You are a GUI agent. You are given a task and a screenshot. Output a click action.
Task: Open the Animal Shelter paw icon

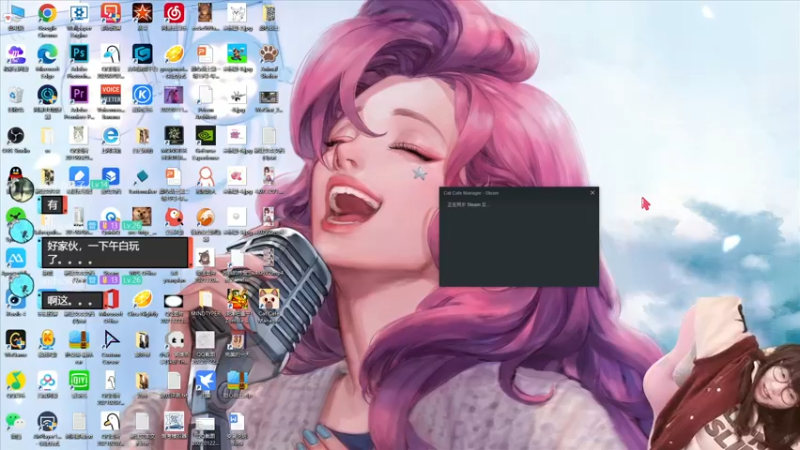pos(268,54)
